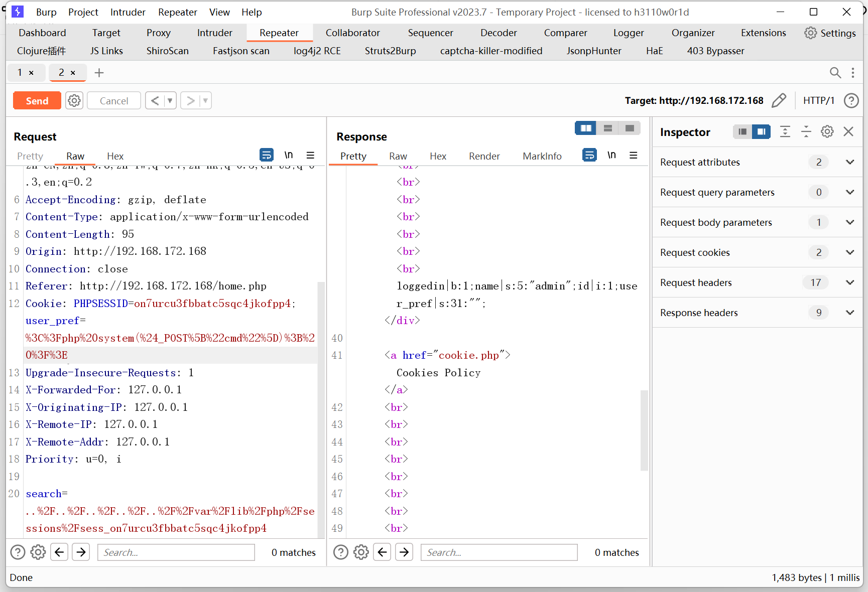Image resolution: width=868 pixels, height=592 pixels.
Task: Click the Cancel button
Action: tap(114, 101)
